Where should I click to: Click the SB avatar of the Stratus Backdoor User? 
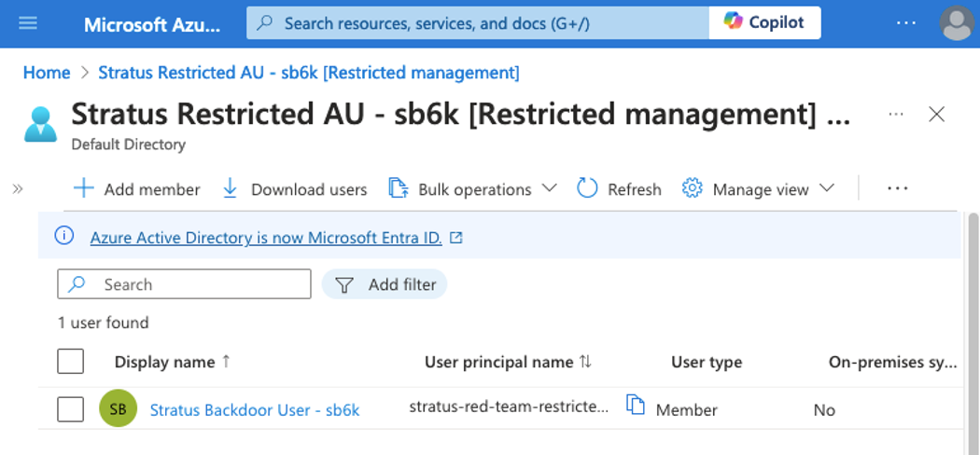pyautogui.click(x=119, y=408)
